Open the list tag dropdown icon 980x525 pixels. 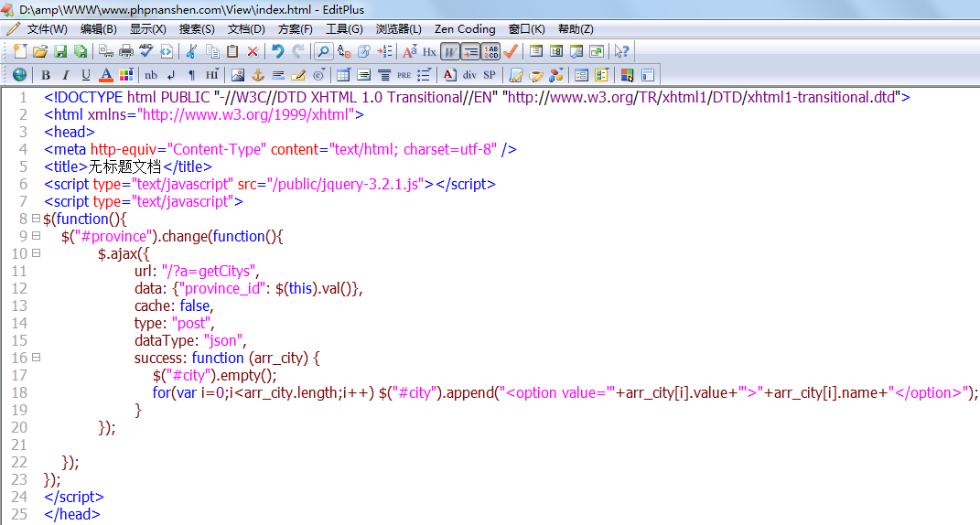425,75
